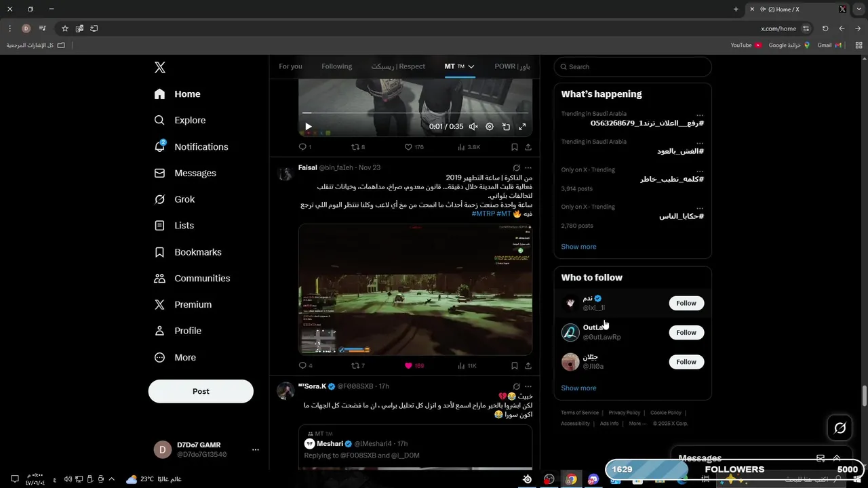Viewport: 868px width, 488px height.
Task: Show more trends in What's happening
Action: click(x=578, y=247)
